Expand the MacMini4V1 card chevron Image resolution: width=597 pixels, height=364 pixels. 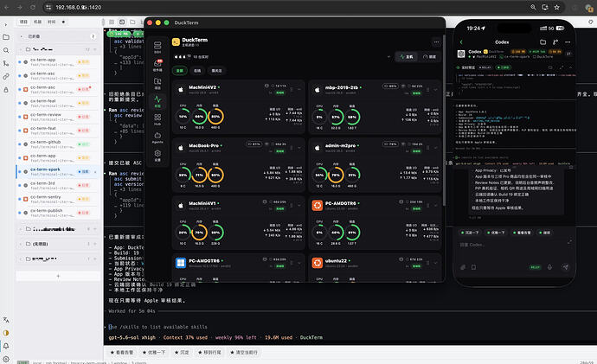(299, 206)
